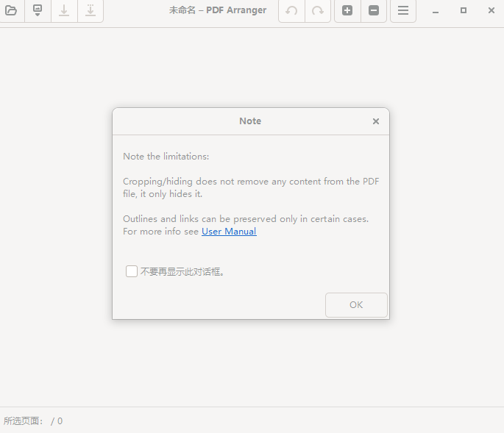This screenshot has height=433, width=504.
Task: Undo the last action
Action: click(x=291, y=11)
